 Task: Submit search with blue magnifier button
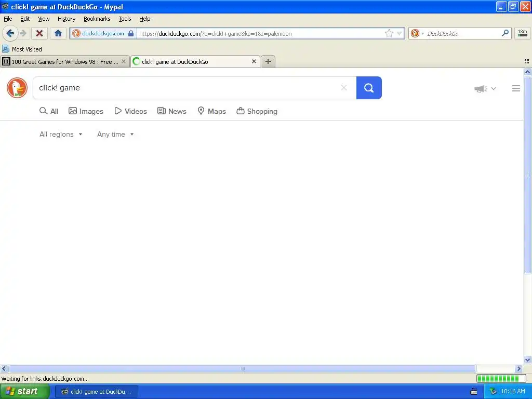[x=369, y=88]
